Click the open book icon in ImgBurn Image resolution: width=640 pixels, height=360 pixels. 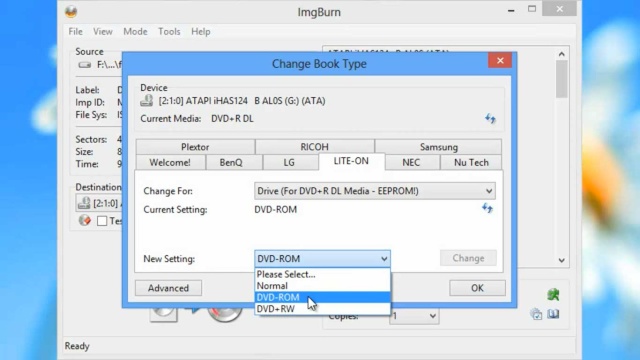pos(553,314)
